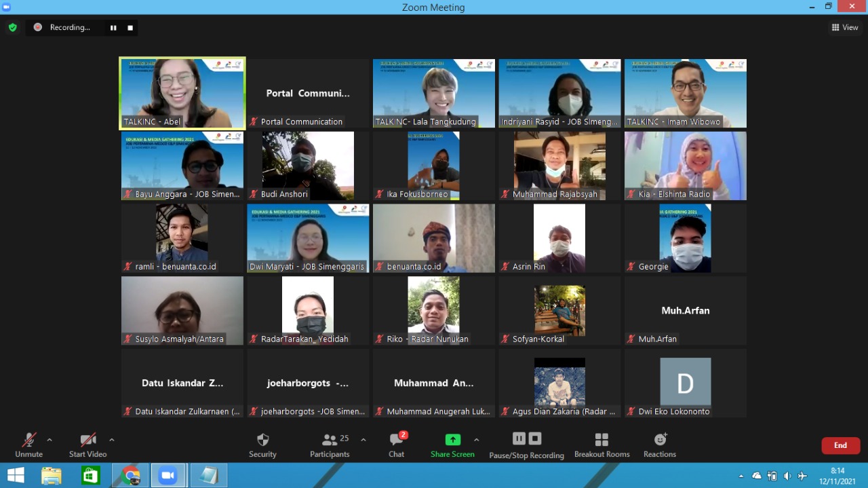Select the Indriyani Rasyid video tile
868x488 pixels.
[x=559, y=94]
